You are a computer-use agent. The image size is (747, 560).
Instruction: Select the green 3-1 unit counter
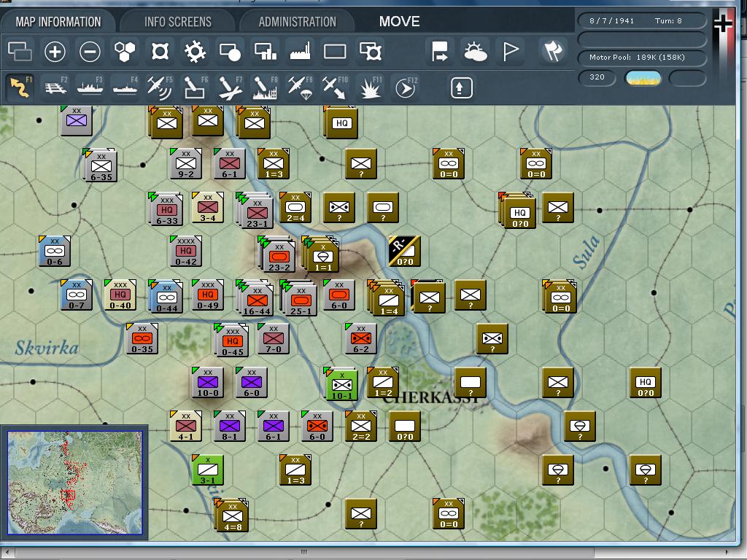click(208, 470)
